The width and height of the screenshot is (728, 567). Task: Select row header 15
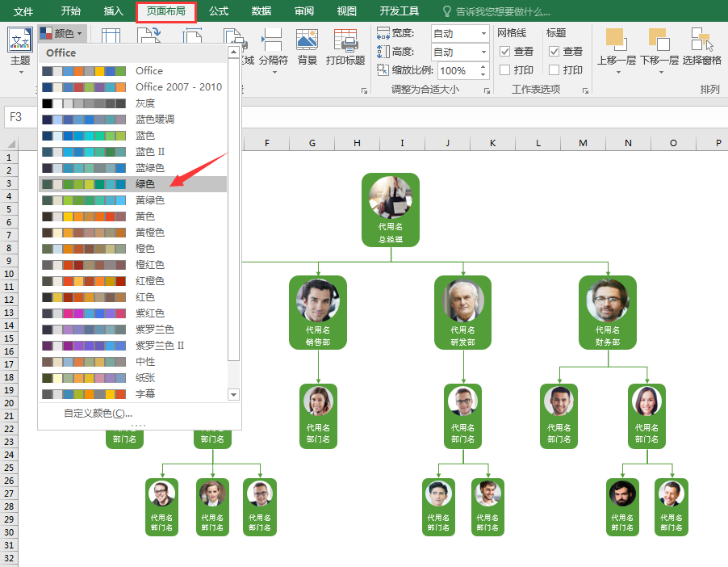click(9, 338)
